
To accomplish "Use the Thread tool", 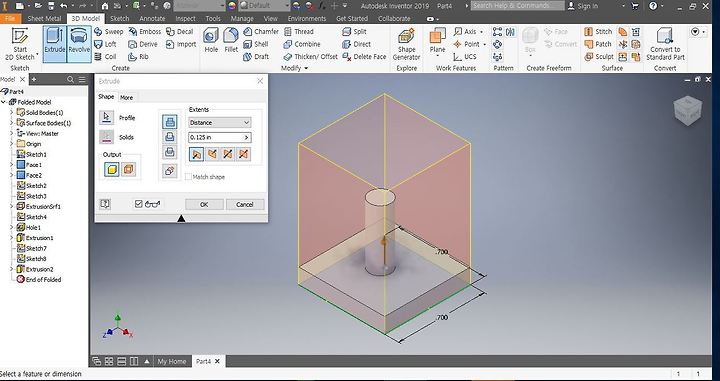I will [x=298, y=32].
